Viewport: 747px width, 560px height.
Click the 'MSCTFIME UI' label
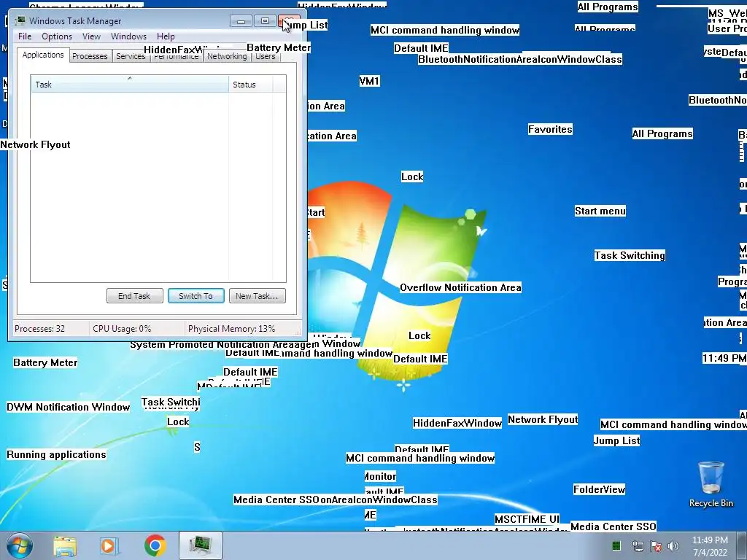coord(527,519)
